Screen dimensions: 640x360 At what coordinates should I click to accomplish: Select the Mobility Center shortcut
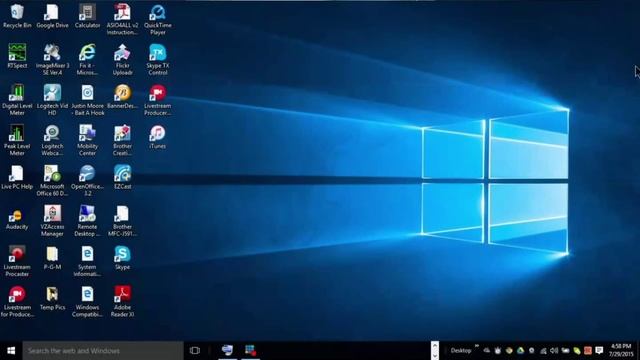tap(87, 140)
